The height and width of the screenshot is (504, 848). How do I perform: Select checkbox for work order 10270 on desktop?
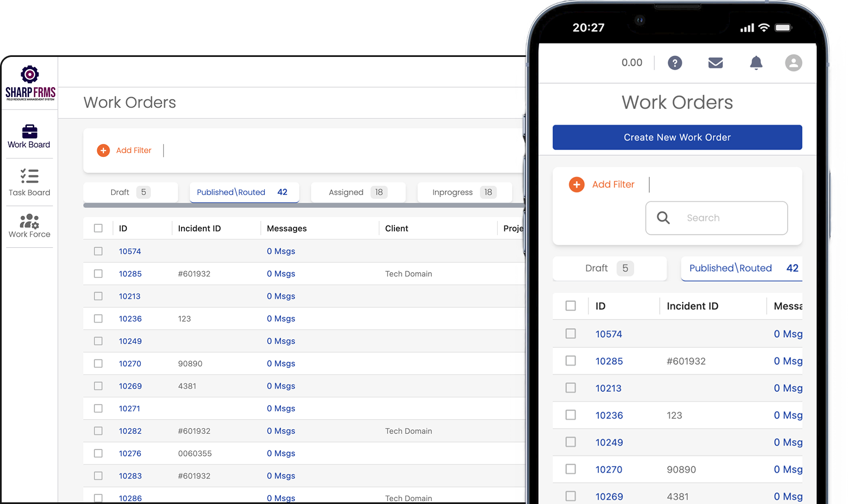point(98,363)
